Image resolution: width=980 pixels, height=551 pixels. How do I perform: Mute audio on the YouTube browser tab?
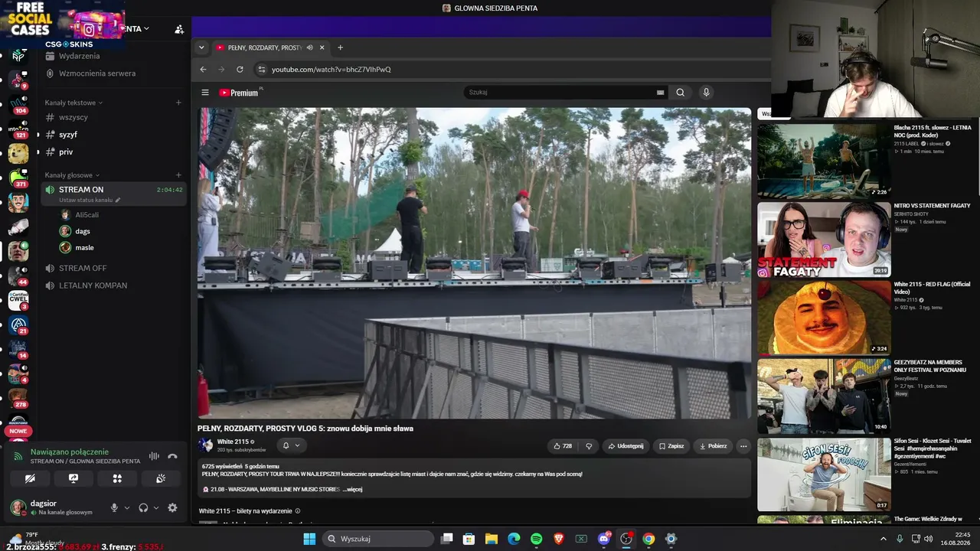309,47
